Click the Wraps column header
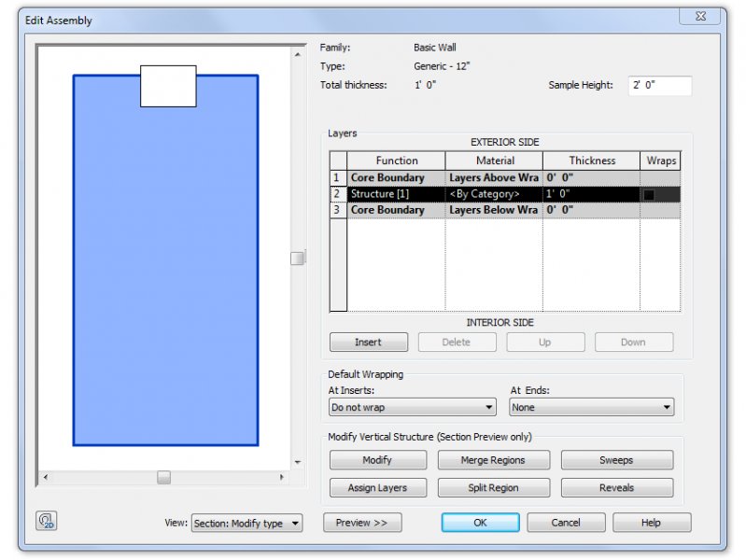The image size is (746, 560). 661,161
